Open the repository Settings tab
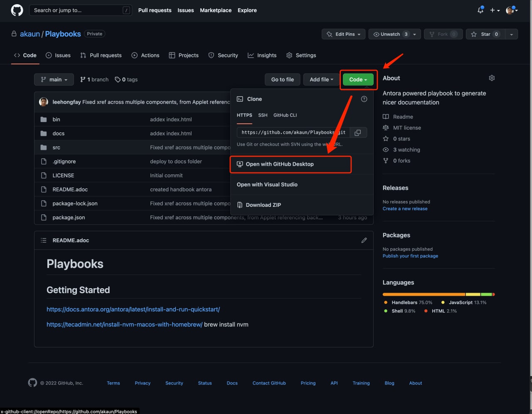 301,55
